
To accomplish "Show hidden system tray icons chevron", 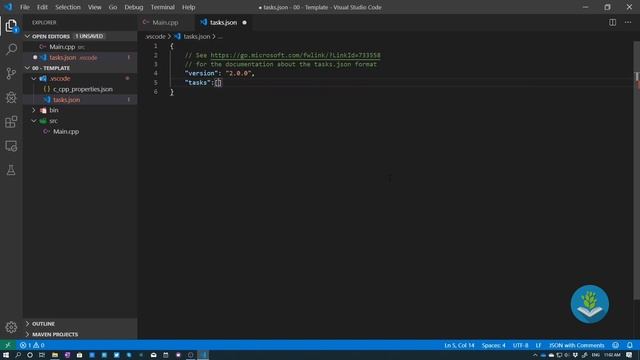I will pos(535,355).
